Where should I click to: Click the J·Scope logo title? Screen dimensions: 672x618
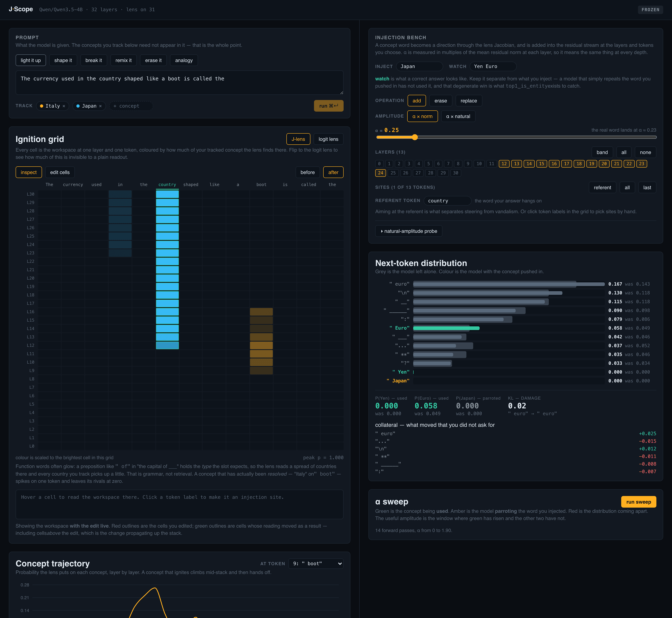(21, 9)
